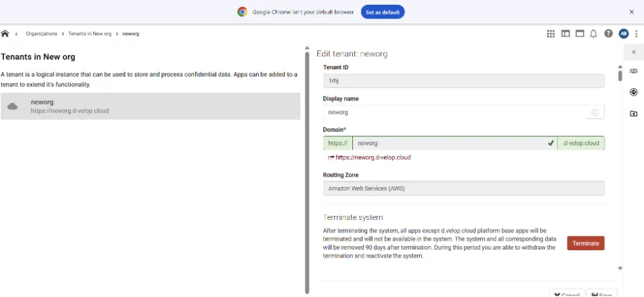Screen dimensions: 644x297
Task: Click the back chevron next to Home
Action: [x=17, y=34]
